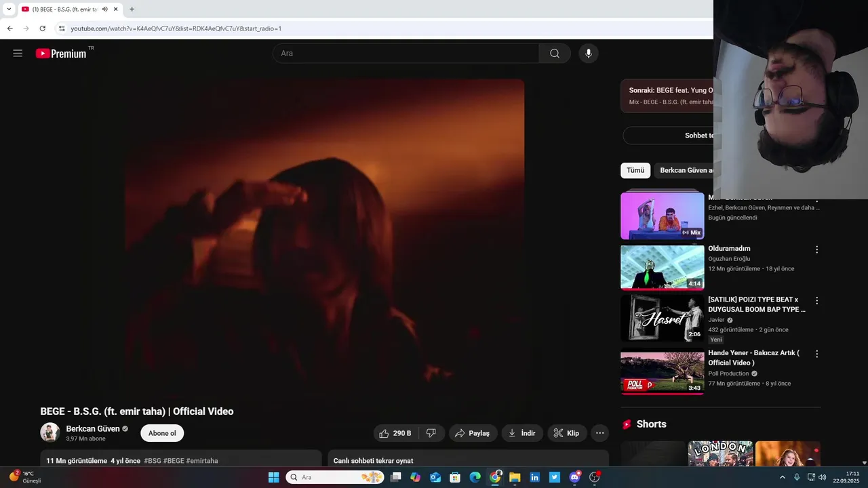The width and height of the screenshot is (868, 488).
Task: Click Canlı sohbeti tekrar oynat panel
Action: pos(468,459)
